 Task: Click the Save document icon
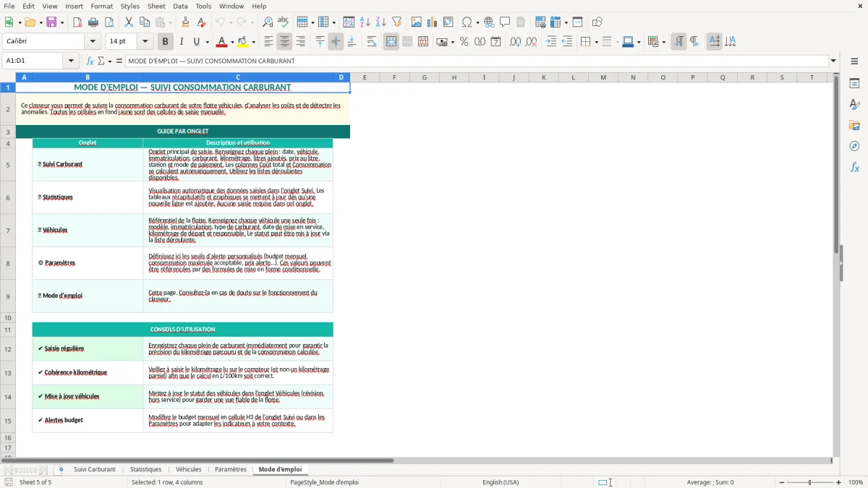click(51, 22)
